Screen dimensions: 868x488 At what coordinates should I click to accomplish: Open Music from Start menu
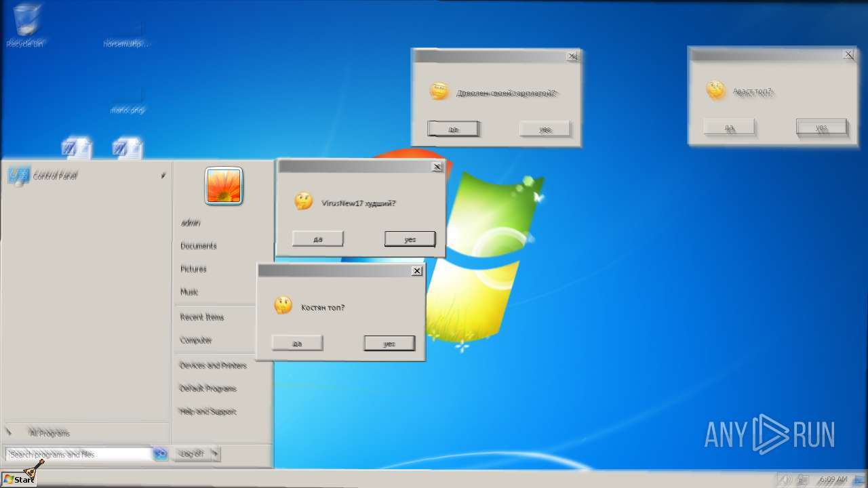coord(189,291)
